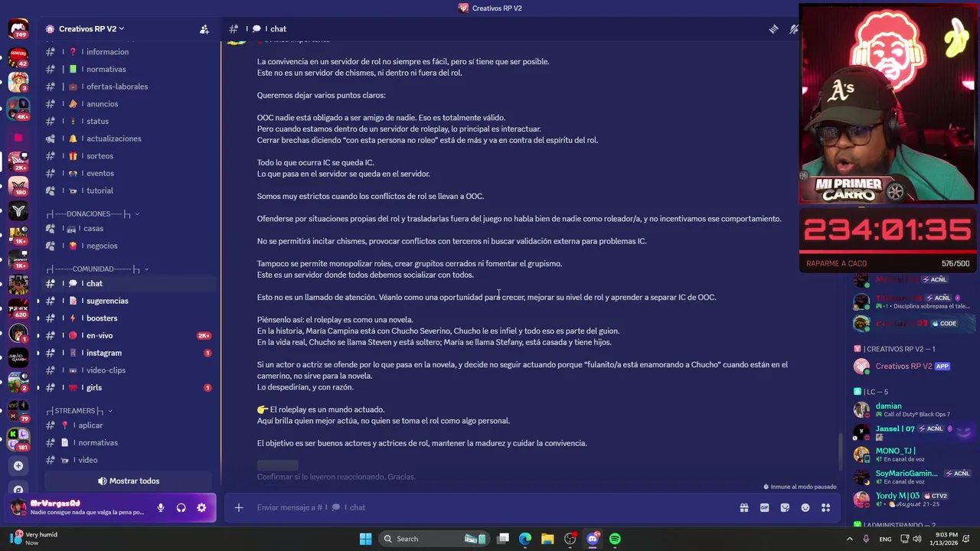Expand the Creativos RP V2 server dropdown
Screen dimensions: 980x551
(84, 29)
